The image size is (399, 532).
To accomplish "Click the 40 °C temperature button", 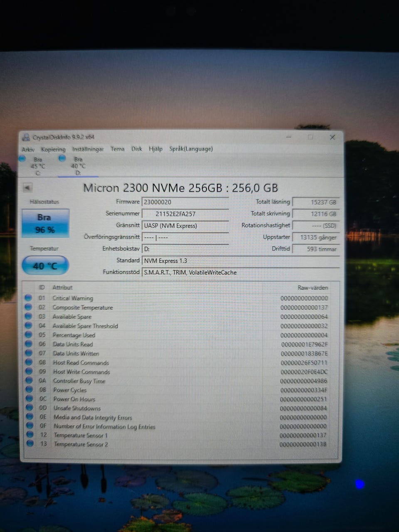I will [45, 266].
